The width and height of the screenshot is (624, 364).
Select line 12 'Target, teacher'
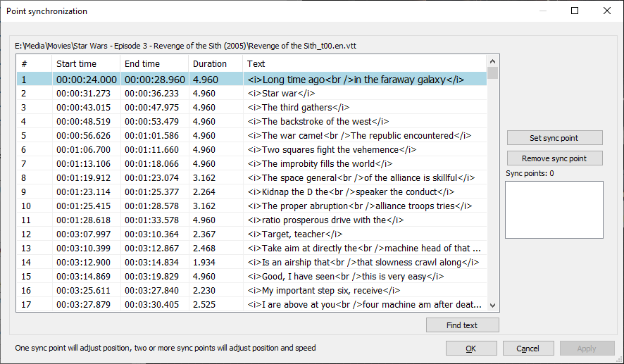tap(251, 234)
